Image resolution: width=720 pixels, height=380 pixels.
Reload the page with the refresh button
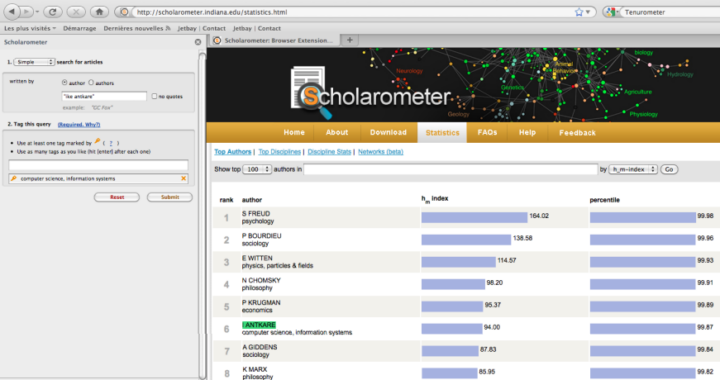tap(53, 12)
